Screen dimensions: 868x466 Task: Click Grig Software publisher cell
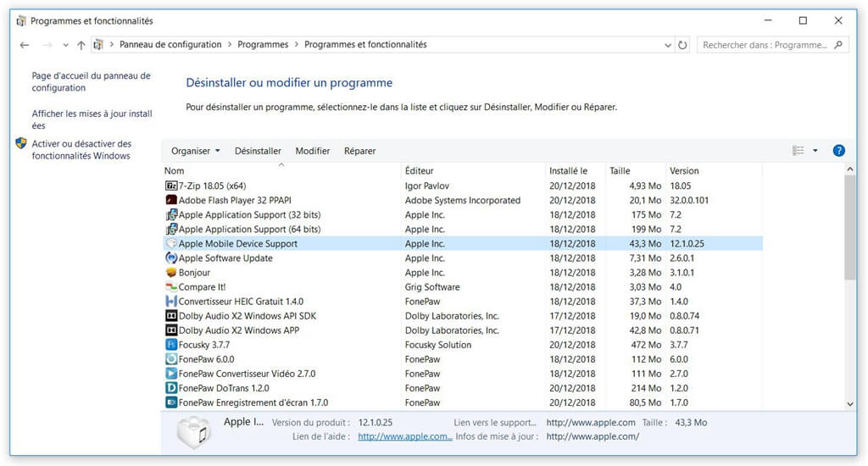click(x=432, y=286)
